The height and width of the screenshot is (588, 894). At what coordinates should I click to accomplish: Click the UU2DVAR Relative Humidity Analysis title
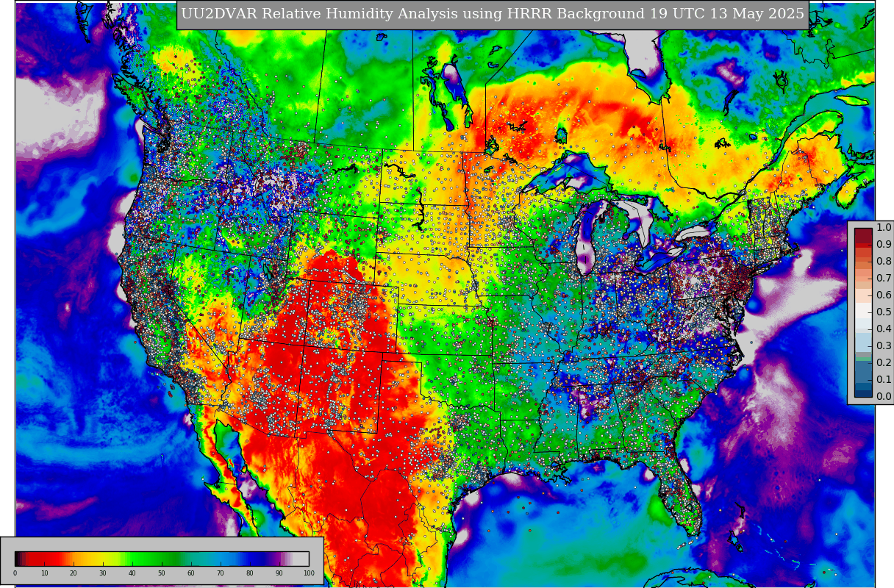pyautogui.click(x=493, y=15)
